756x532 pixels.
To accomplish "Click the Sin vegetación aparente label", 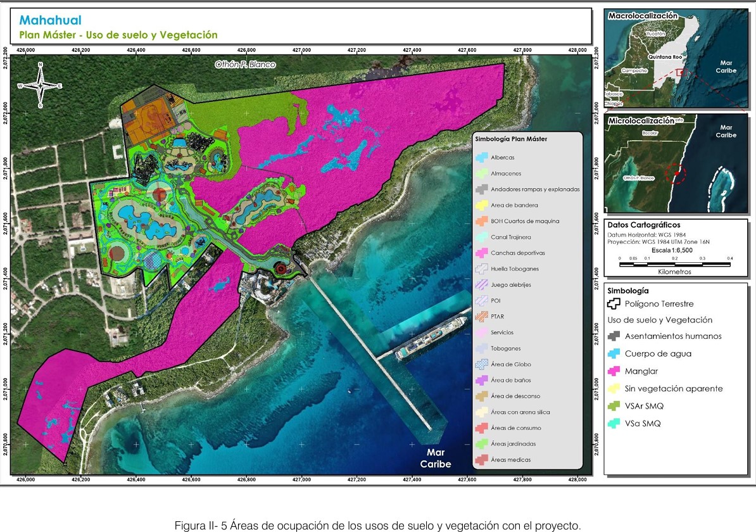I will 674,389.
